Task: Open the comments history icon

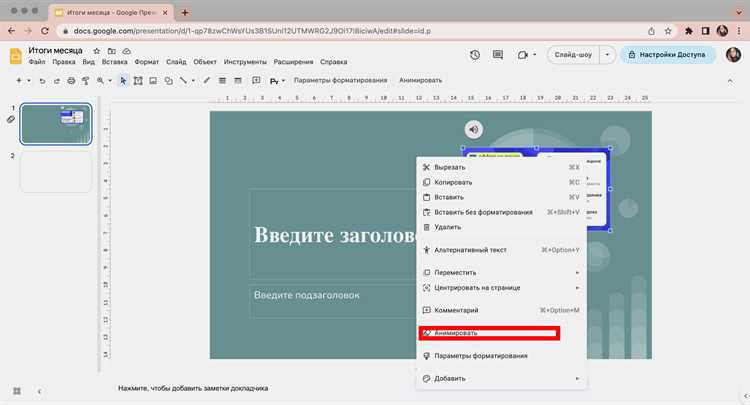Action: pyautogui.click(x=498, y=55)
